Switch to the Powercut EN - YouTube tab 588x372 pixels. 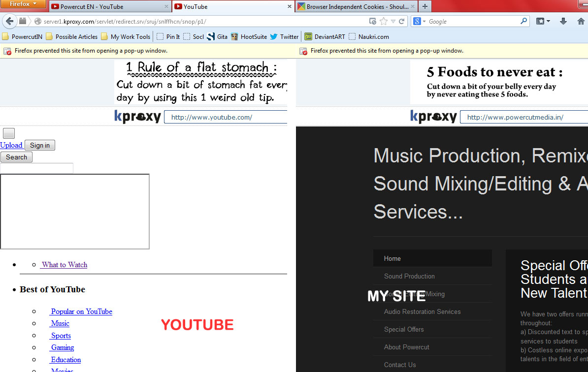(109, 6)
